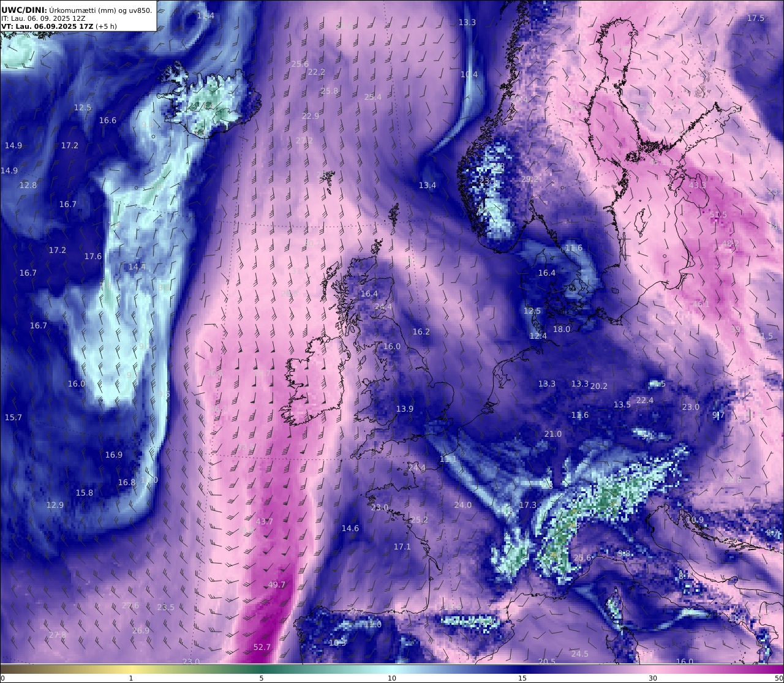Click the 27.6 value in lower left
Viewport: 784px width, 683px height.
click(130, 605)
